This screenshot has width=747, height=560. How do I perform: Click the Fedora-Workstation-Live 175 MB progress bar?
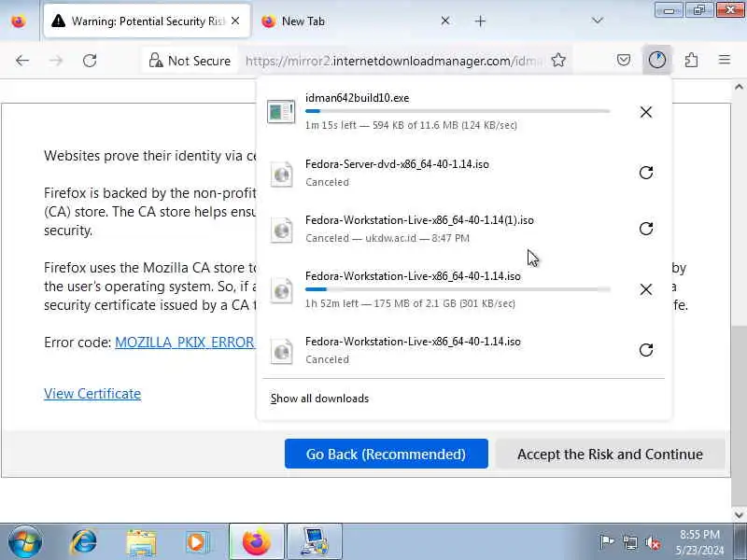point(458,289)
